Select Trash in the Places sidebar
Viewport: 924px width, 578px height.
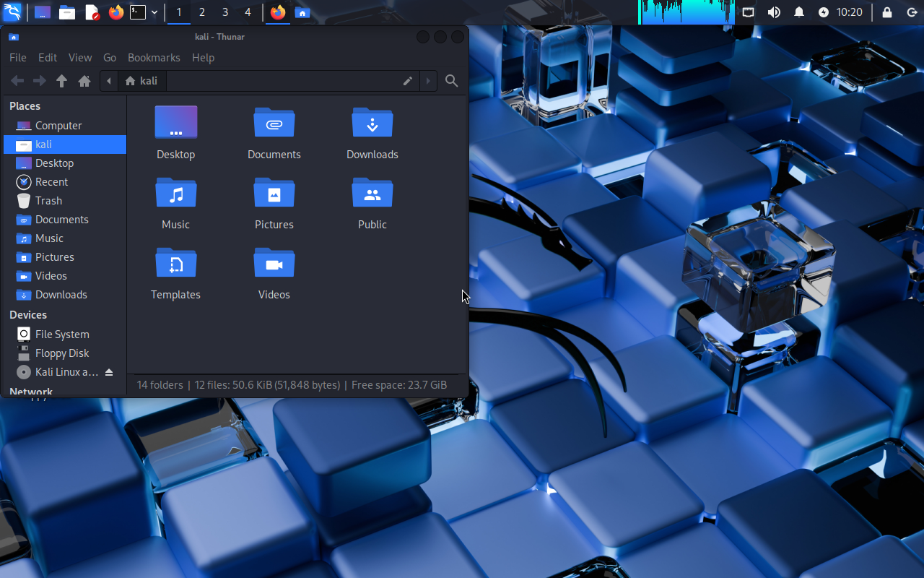pyautogui.click(x=48, y=201)
